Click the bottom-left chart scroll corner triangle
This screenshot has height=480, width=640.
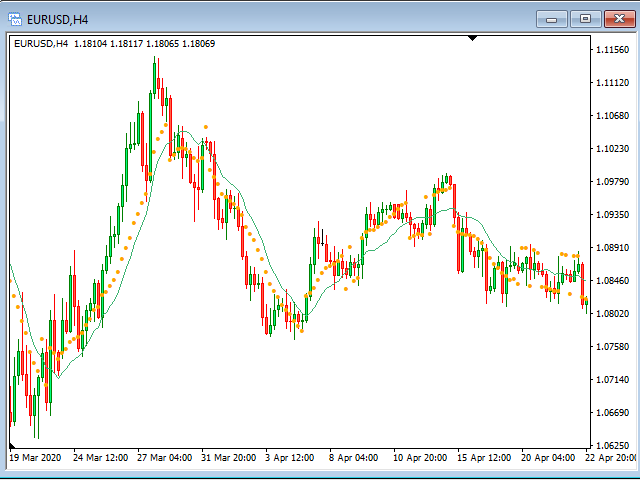tap(12, 446)
